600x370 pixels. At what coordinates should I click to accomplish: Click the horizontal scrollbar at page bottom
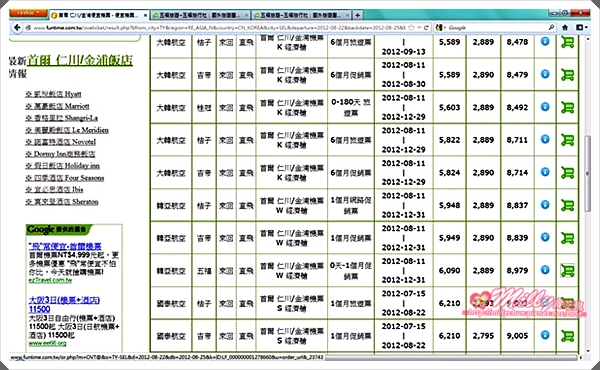click(450, 358)
